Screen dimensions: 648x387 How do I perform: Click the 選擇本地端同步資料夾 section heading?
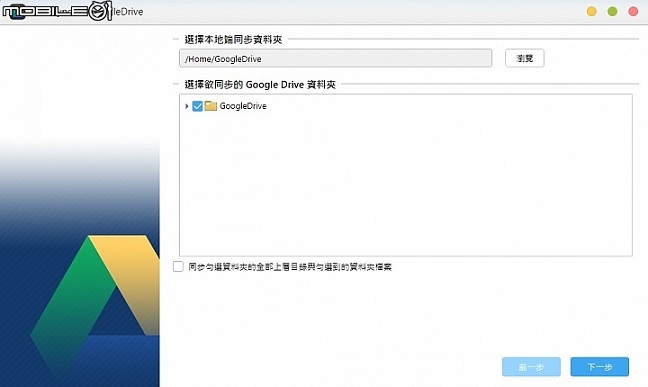point(233,39)
